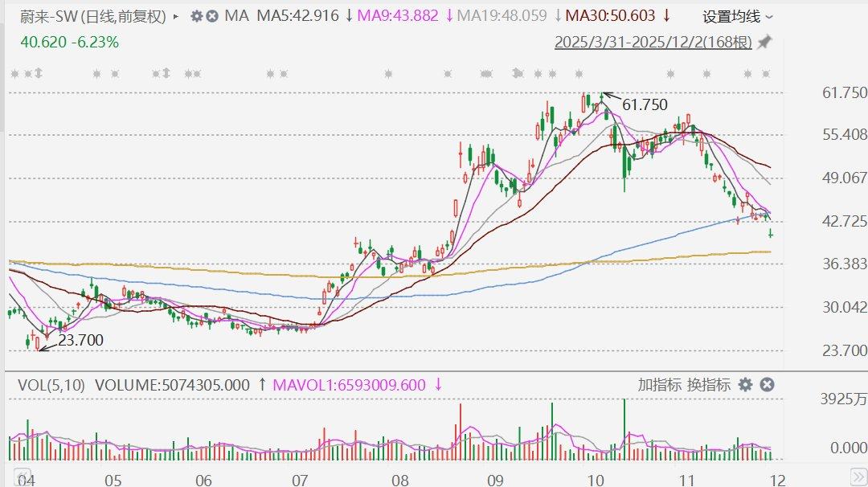Screen dimensions: 868x487
Task: Click the 61.750 high price annotation
Action: [x=645, y=104]
